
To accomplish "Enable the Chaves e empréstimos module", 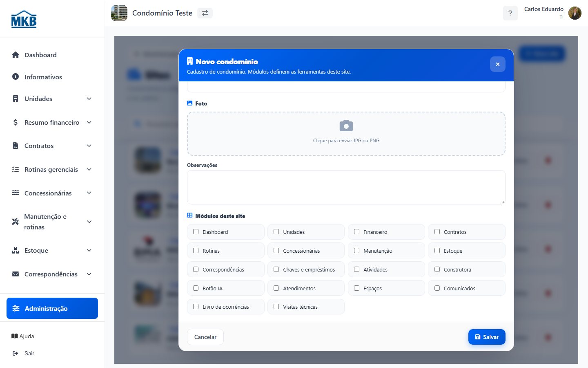I will (x=276, y=269).
